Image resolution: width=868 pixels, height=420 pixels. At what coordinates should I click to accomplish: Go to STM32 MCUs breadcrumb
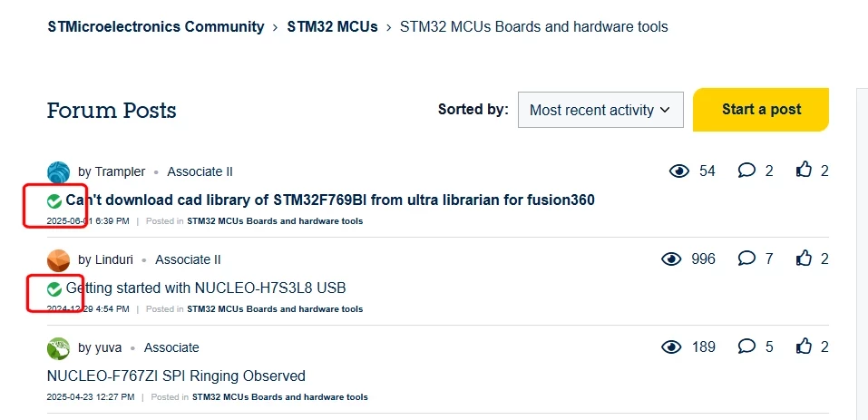332,26
